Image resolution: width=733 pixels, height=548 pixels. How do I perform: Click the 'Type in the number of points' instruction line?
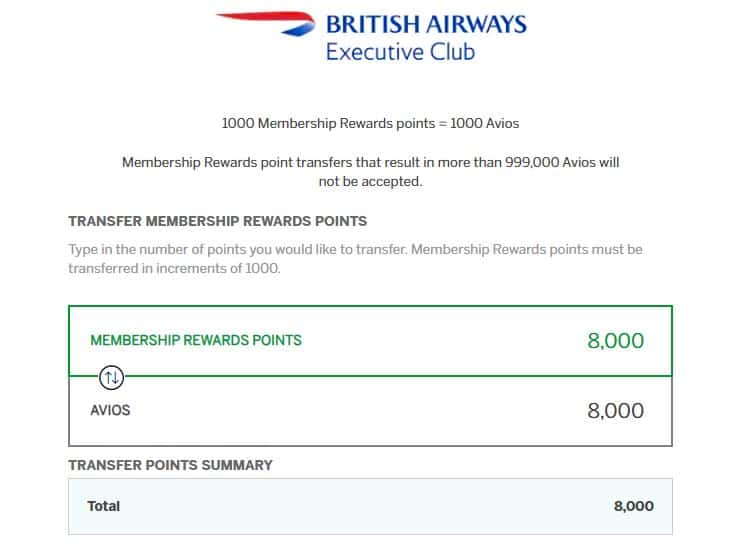pyautogui.click(x=355, y=249)
